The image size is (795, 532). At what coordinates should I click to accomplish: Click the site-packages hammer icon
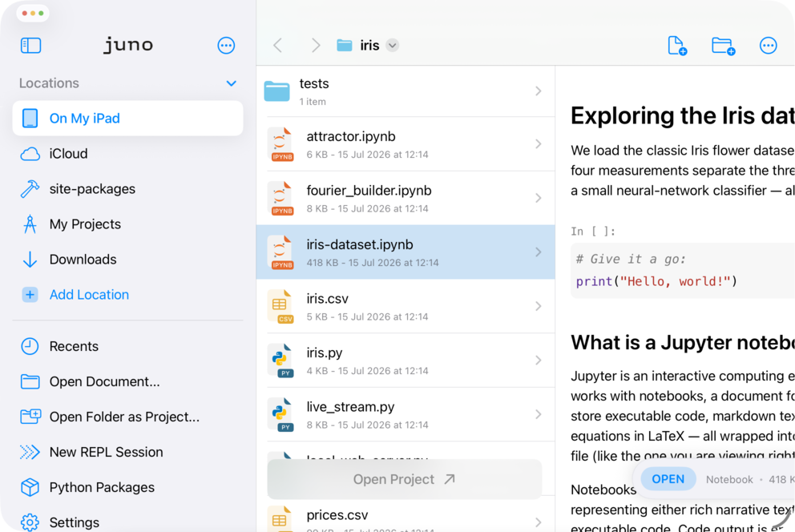(30, 189)
